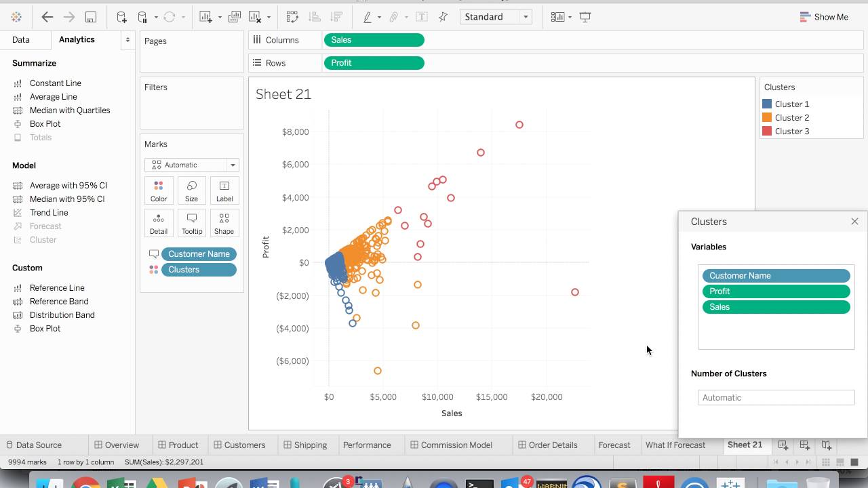Click the Run Update refresh icon
This screenshot has width=868, height=488.
pos(170,17)
